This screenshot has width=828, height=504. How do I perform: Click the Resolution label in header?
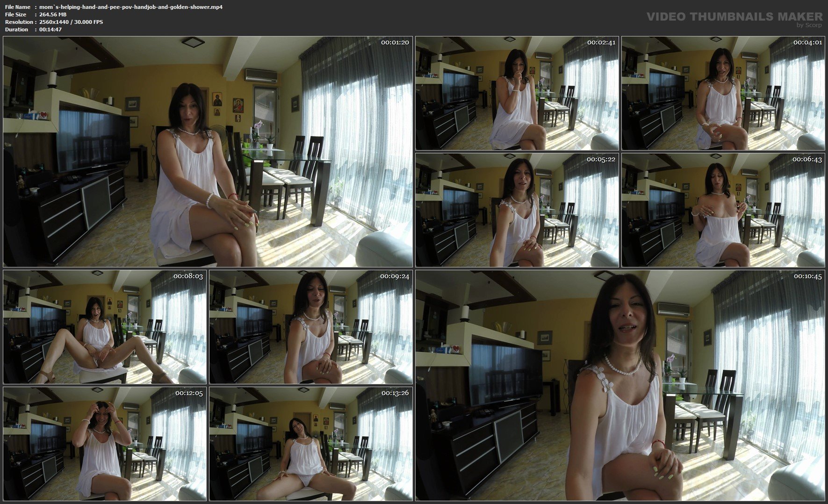(19, 22)
